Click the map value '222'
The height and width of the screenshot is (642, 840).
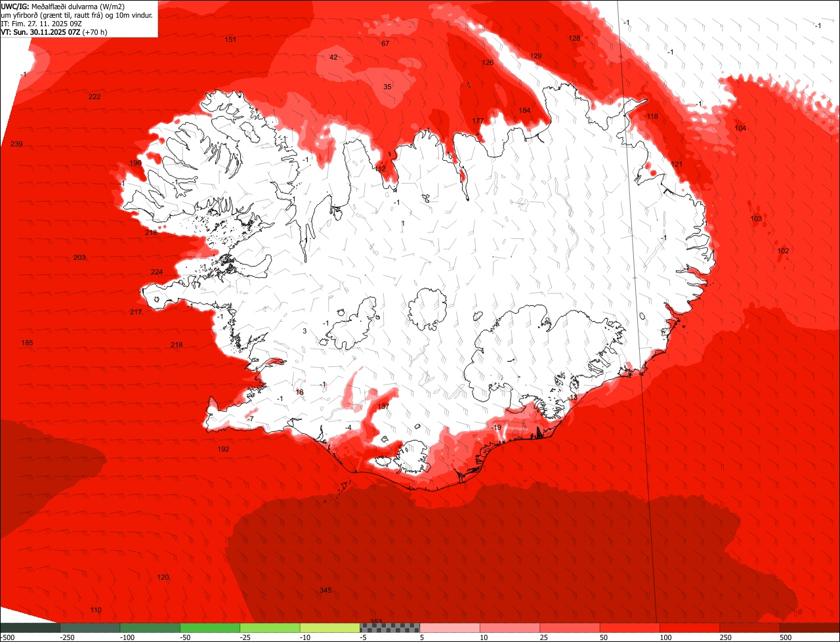click(x=94, y=96)
